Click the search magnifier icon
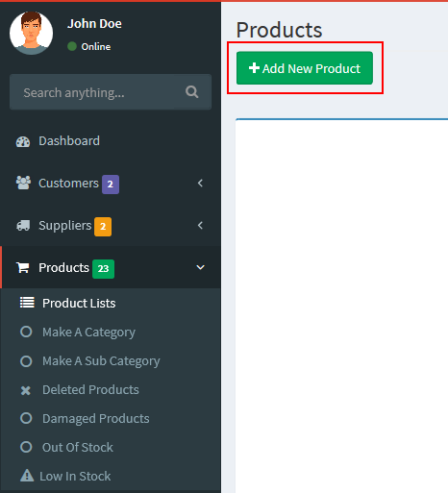The height and width of the screenshot is (493, 448). (x=191, y=92)
